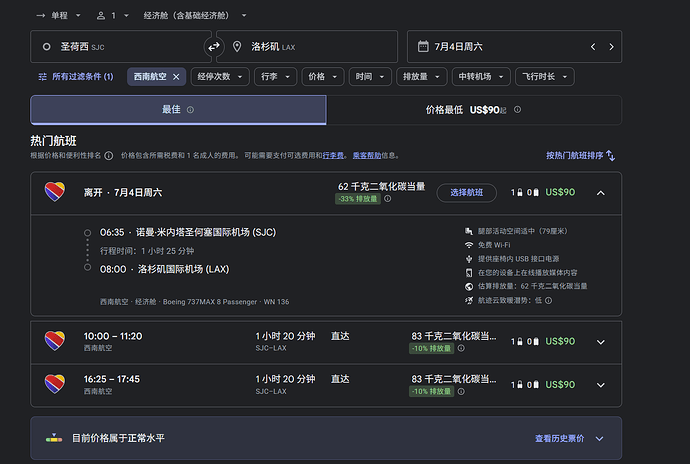The height and width of the screenshot is (464, 690).
Task: Open the 中转机场 filter dropdown
Action: 481,77
